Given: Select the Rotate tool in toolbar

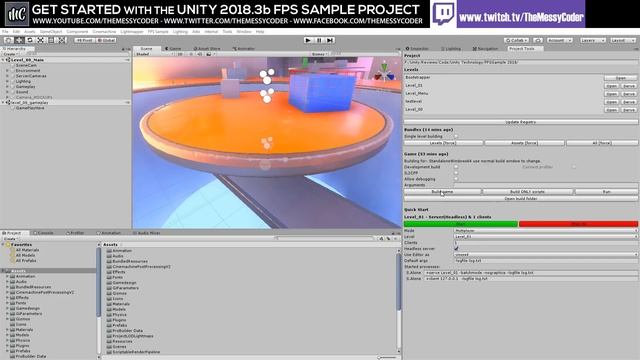Looking at the screenshot, I should (30, 40).
